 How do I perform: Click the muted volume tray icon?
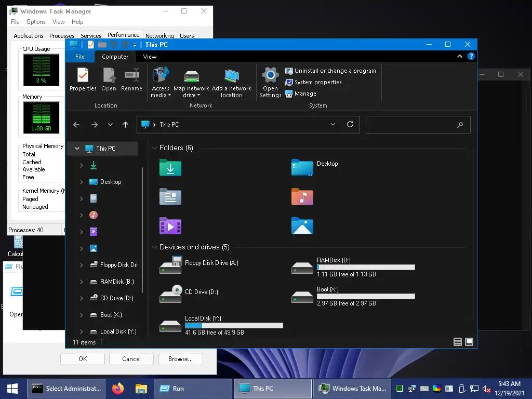tap(486, 389)
